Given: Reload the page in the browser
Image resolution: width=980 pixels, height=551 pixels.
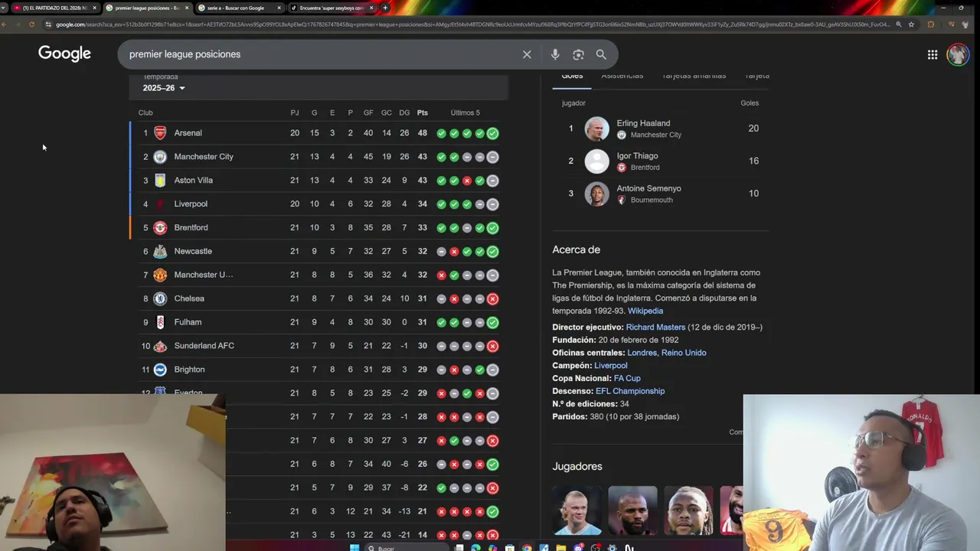Looking at the screenshot, I should point(31,24).
